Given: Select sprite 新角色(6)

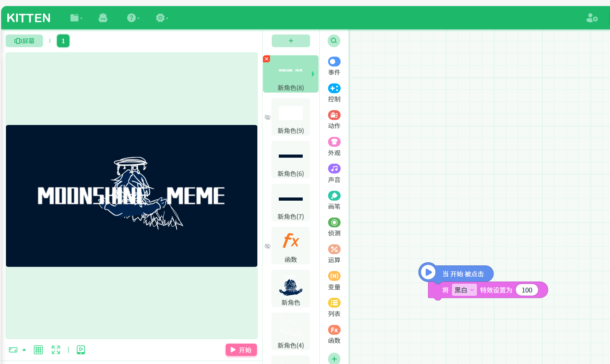Looking at the screenshot, I should [291, 160].
